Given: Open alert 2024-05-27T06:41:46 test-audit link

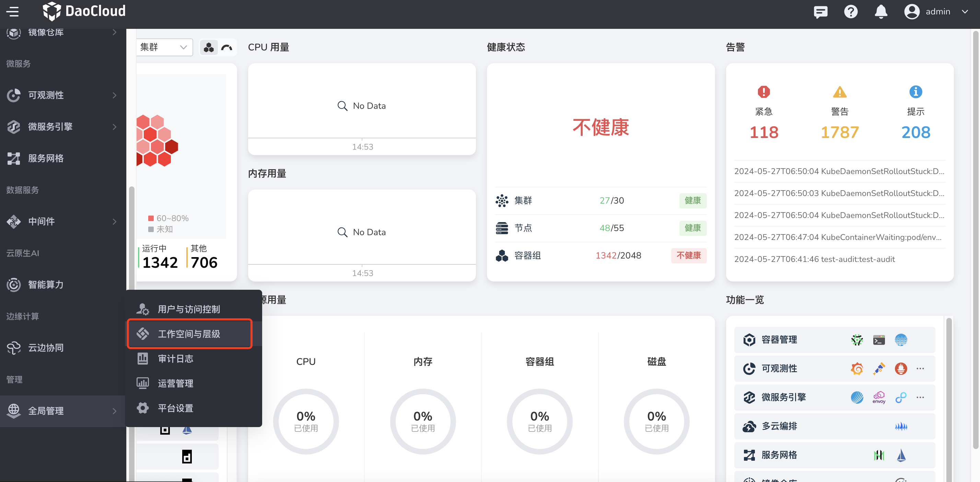Looking at the screenshot, I should (814, 259).
